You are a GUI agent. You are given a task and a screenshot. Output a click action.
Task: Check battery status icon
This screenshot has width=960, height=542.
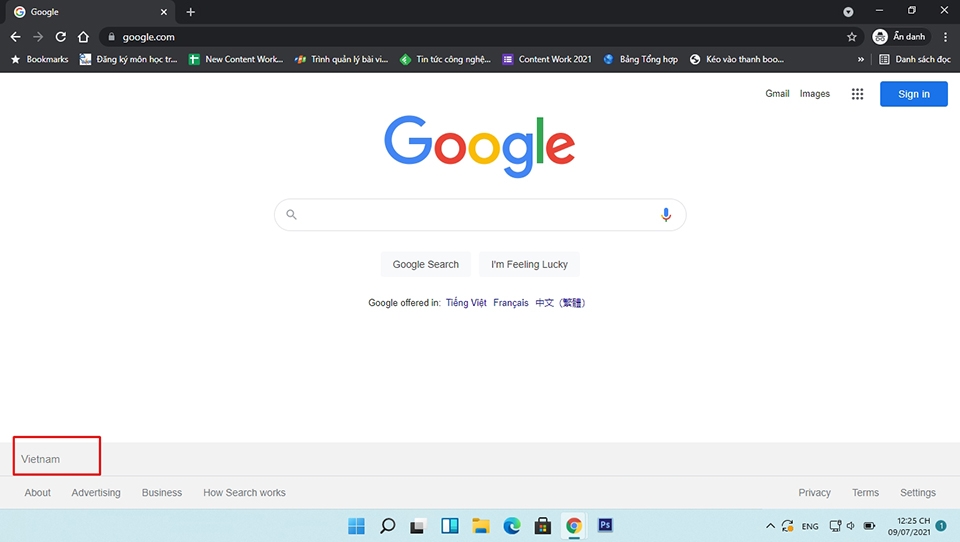869,525
